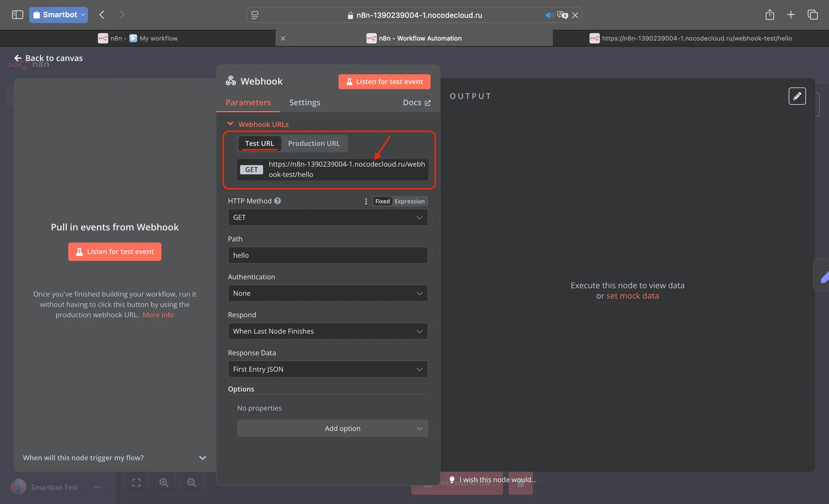Viewport: 829px width, 504px height.
Task: Open the Settings tab
Action: click(x=305, y=103)
